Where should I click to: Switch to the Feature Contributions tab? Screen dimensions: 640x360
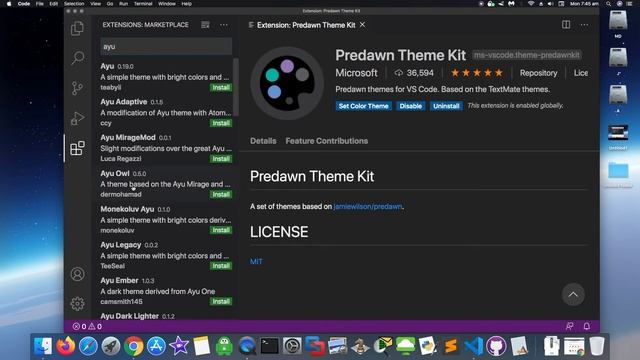coord(327,141)
